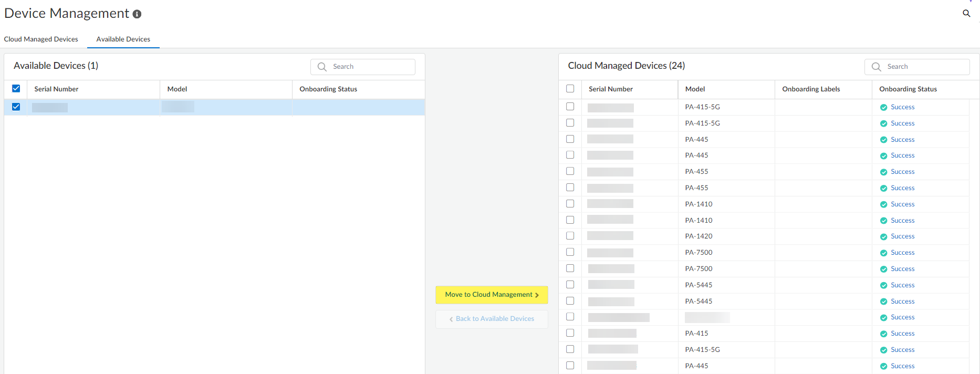Click the green success icon for PA-415 row

pos(883,334)
